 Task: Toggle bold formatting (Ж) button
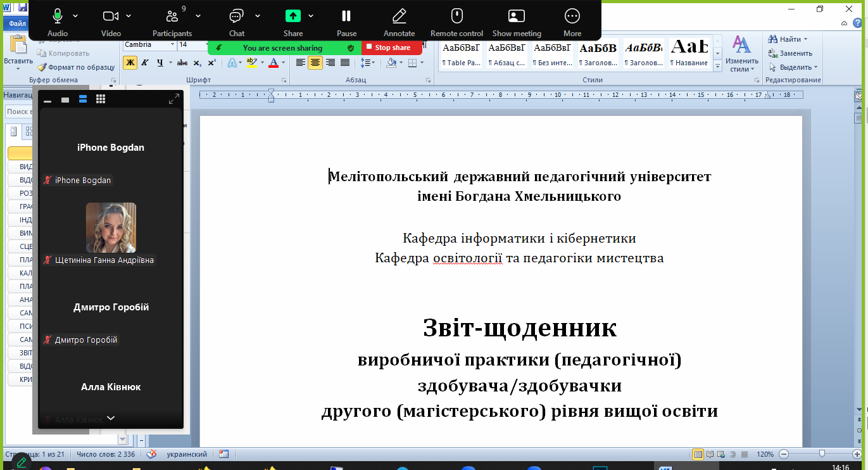(x=130, y=62)
